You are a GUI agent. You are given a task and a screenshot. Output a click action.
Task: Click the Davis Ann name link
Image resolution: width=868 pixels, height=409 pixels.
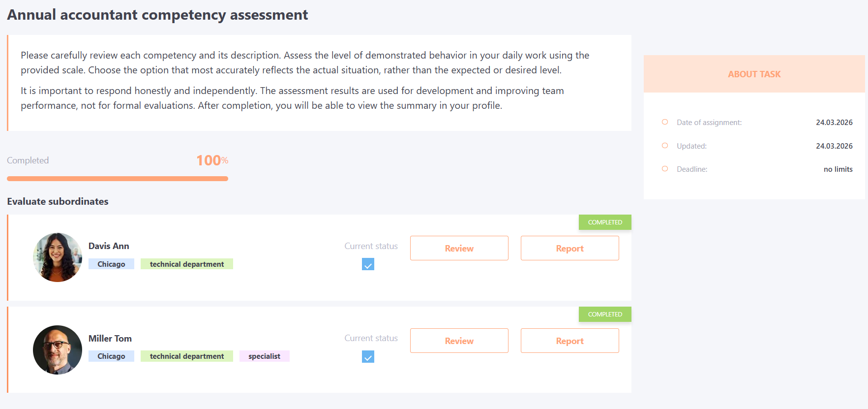click(109, 246)
